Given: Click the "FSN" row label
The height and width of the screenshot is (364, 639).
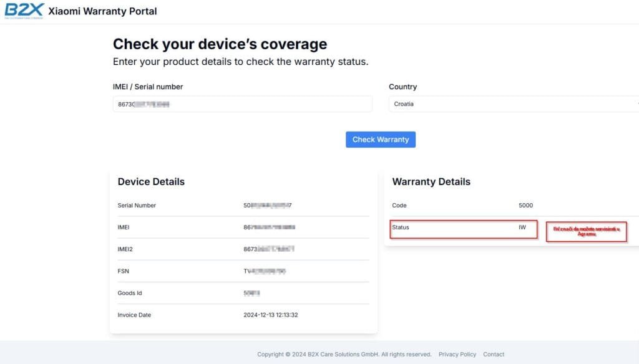Looking at the screenshot, I should (123, 271).
